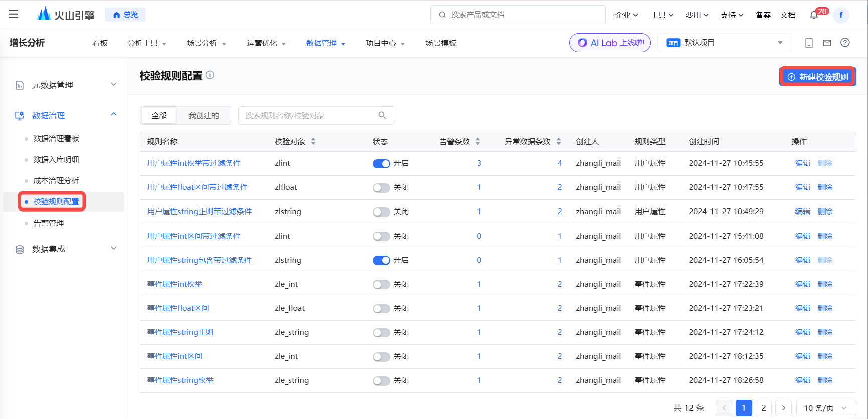Image resolution: width=868 pixels, height=419 pixels.
Task: Click the 新建校验规则 button
Action: [818, 77]
